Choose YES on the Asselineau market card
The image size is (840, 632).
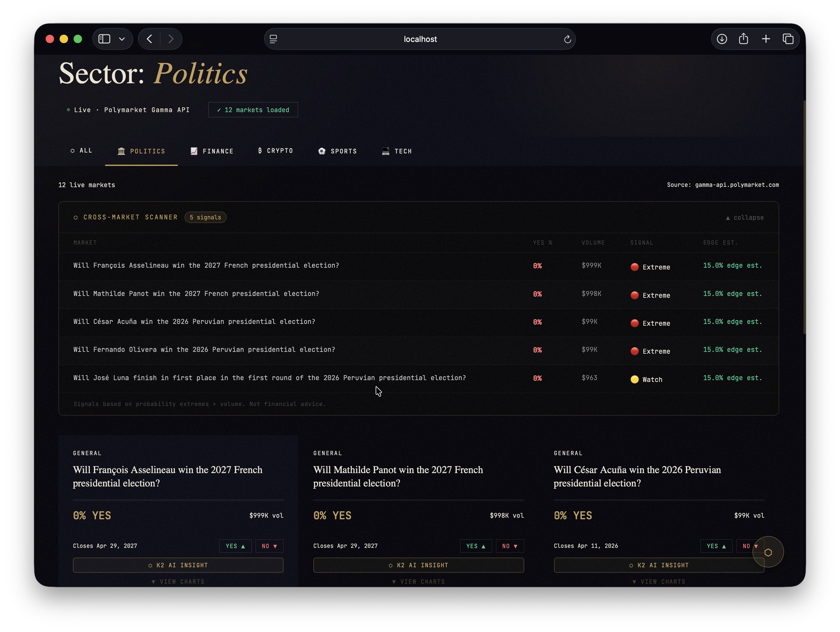(235, 546)
